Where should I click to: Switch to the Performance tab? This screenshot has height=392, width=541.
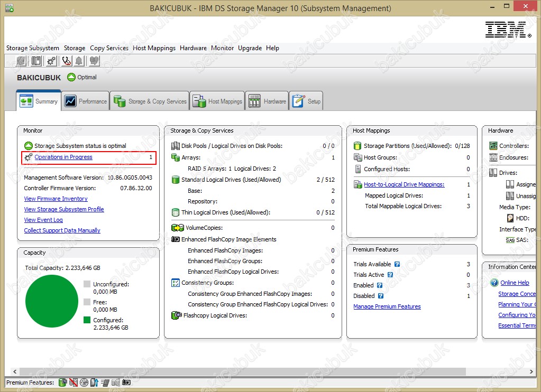pos(86,101)
